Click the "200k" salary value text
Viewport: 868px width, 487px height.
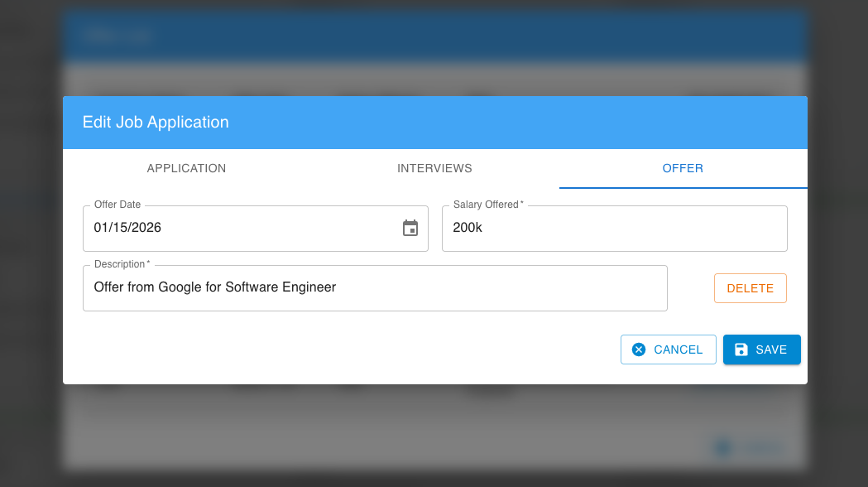click(468, 228)
